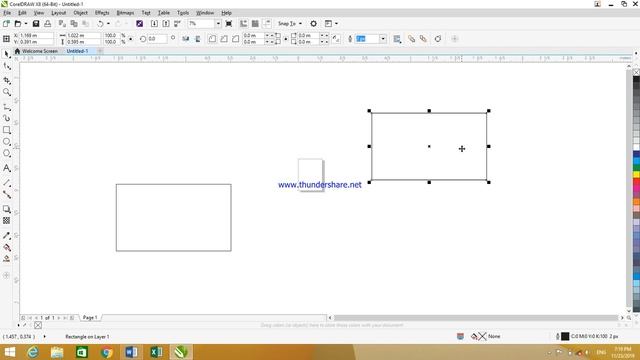Viewport: 640px width, 360px height.
Task: Select the Drop Shadow tool
Action: tap(7, 209)
